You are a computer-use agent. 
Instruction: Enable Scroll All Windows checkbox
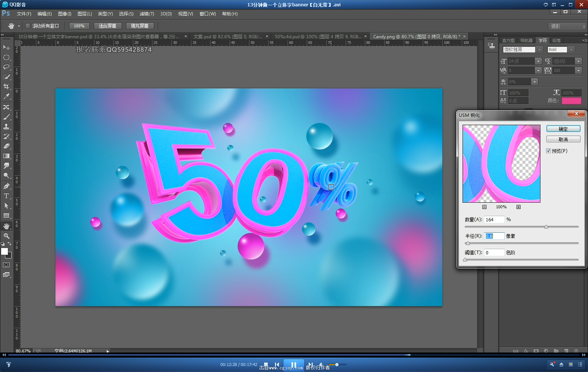click(28, 26)
